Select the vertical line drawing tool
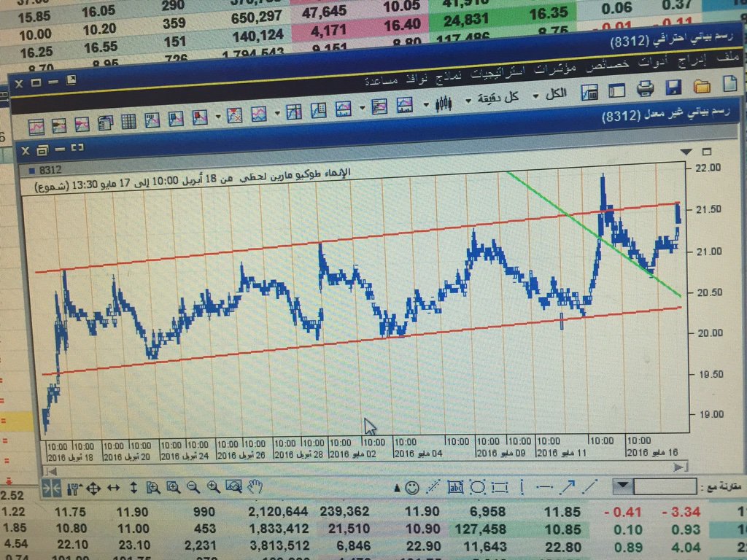 pyautogui.click(x=522, y=487)
